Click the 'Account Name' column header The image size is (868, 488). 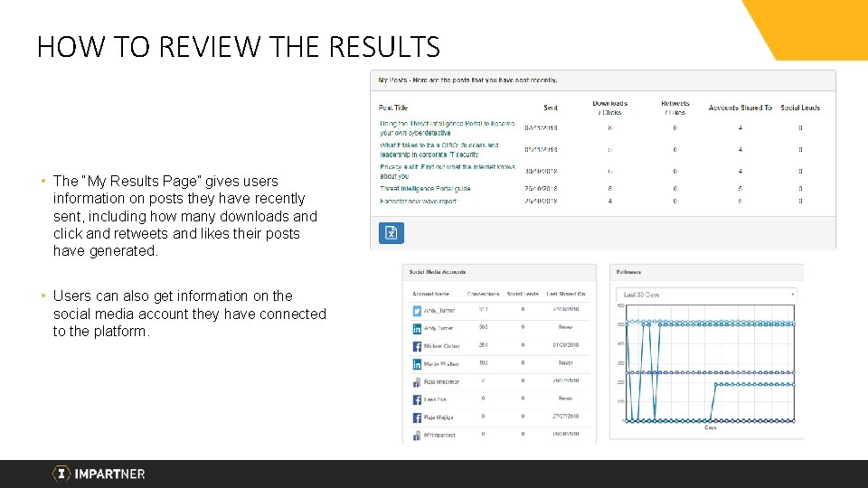430,294
